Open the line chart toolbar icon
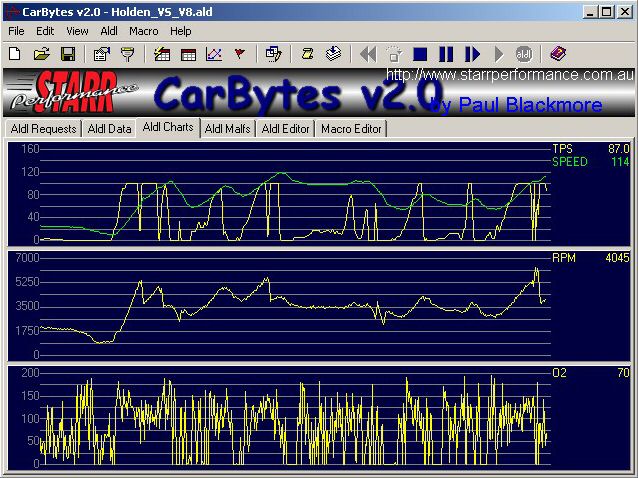Screen dimensions: 638x478 coord(214,54)
